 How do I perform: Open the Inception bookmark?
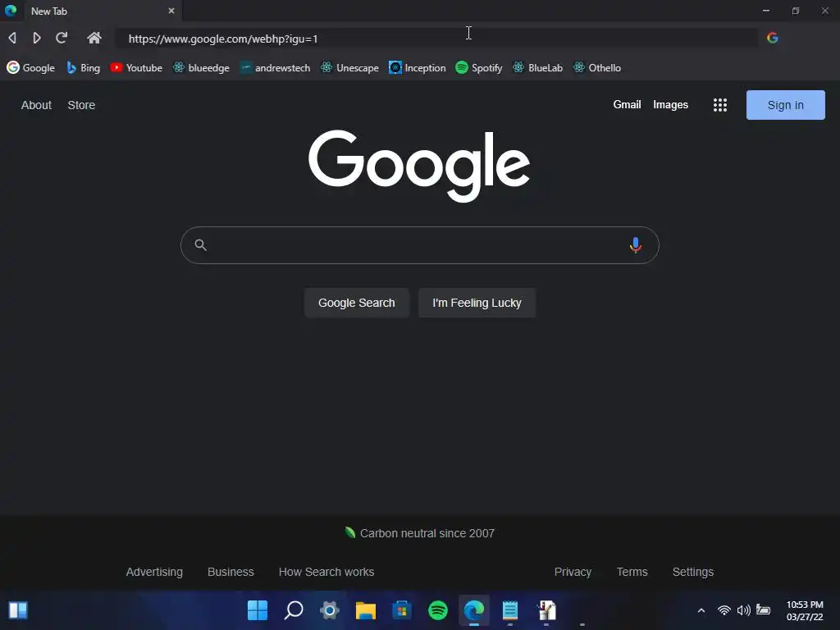(418, 67)
